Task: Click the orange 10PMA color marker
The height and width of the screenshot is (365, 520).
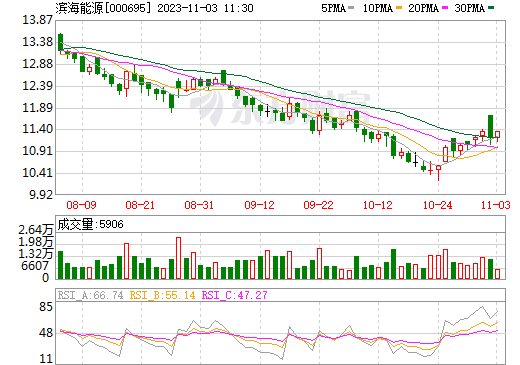Action: click(399, 8)
